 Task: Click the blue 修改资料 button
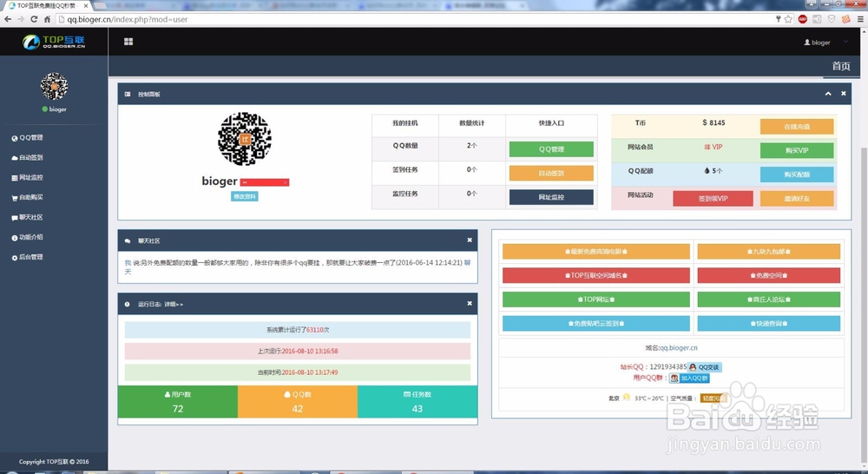244,196
